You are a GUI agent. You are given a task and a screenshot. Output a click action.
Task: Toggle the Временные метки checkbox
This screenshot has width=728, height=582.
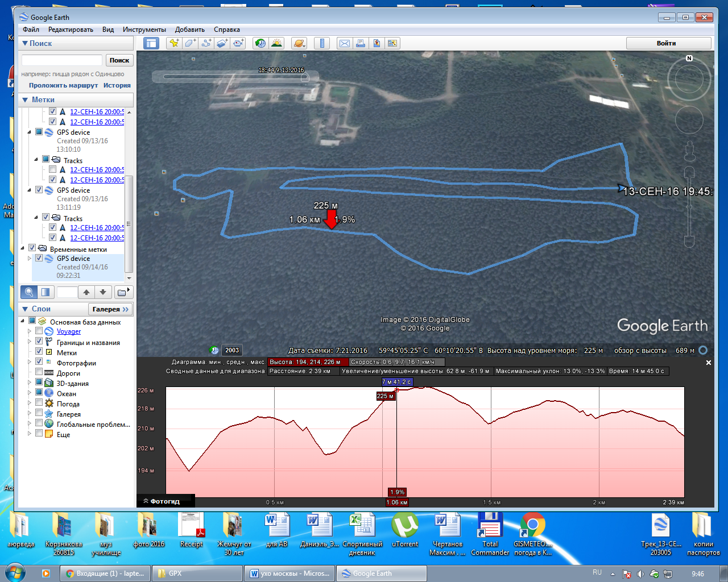click(32, 248)
